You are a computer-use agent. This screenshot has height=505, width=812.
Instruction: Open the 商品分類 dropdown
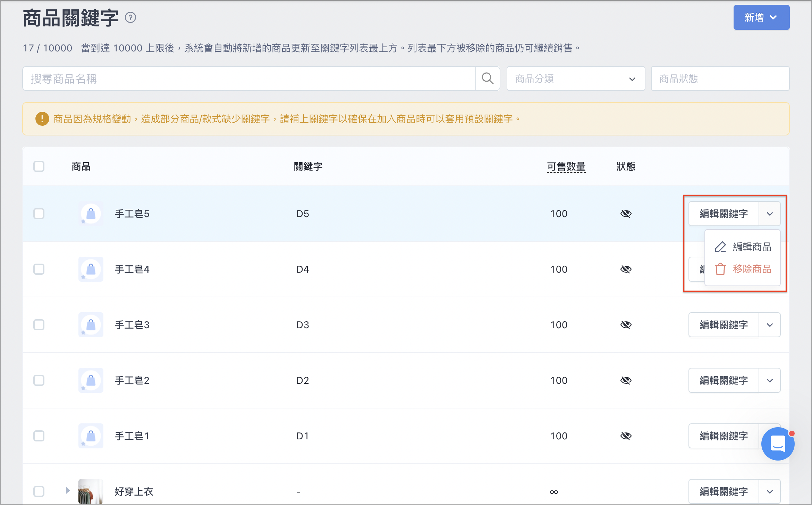tap(576, 78)
